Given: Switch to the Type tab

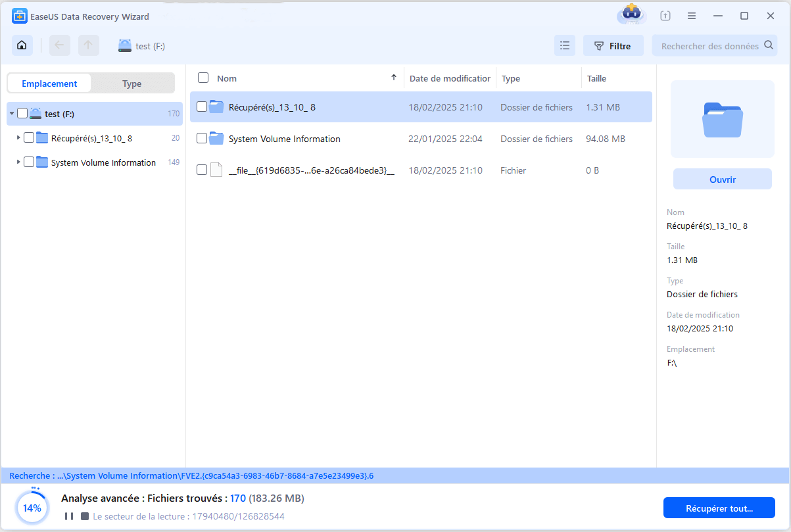Looking at the screenshot, I should pos(132,84).
